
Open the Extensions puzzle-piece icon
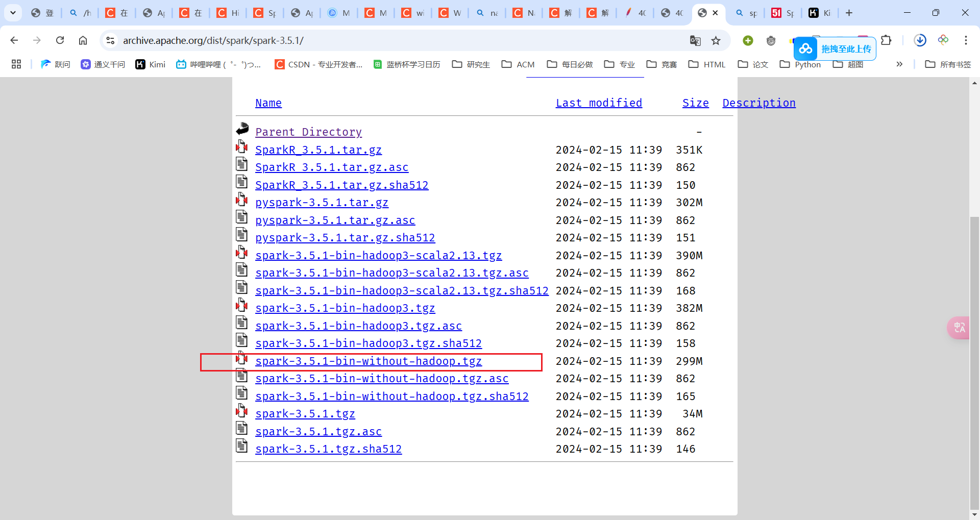coord(887,40)
